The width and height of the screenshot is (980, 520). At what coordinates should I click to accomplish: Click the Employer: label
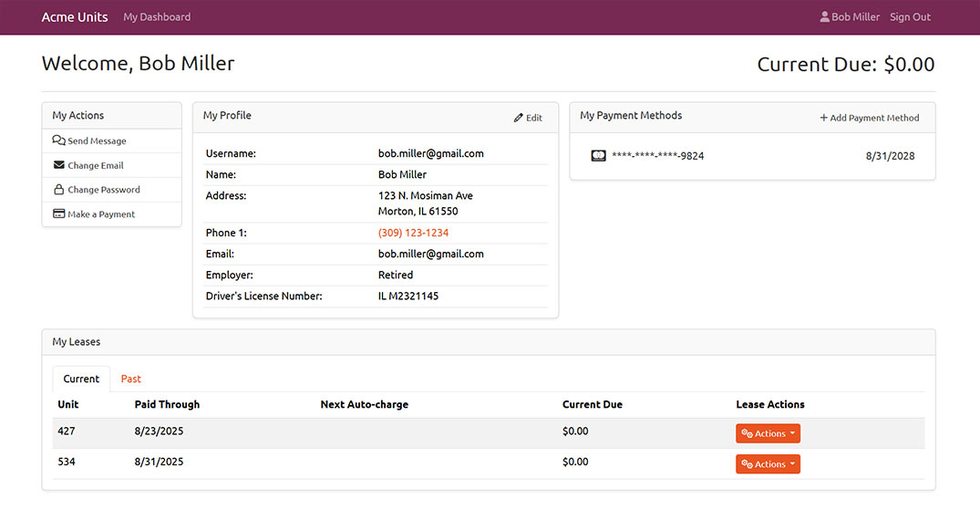tap(230, 275)
